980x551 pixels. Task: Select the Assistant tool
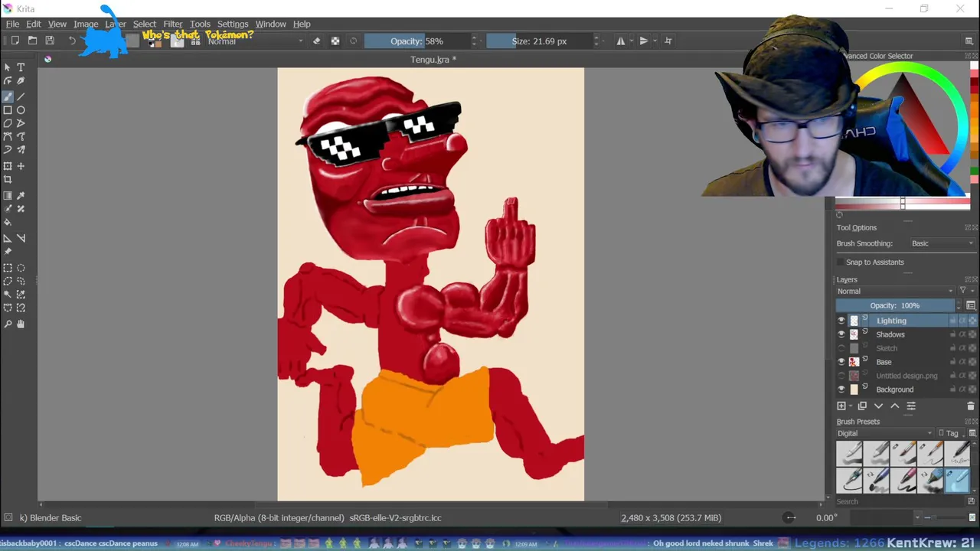click(8, 238)
